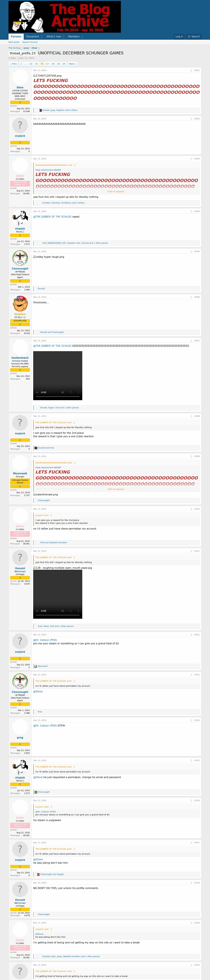This screenshot has height=980, width=210.
Task: Open View attachment 88389 in post #303
Action: click(48, 170)
